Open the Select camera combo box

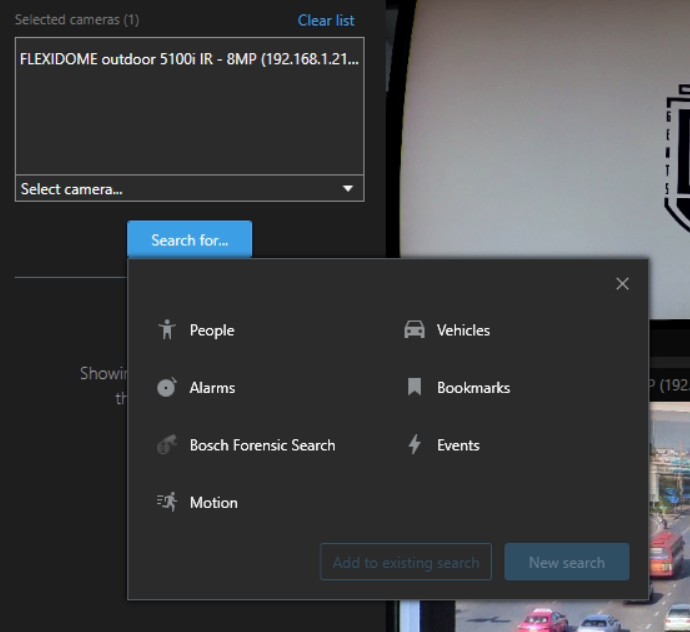click(180, 189)
